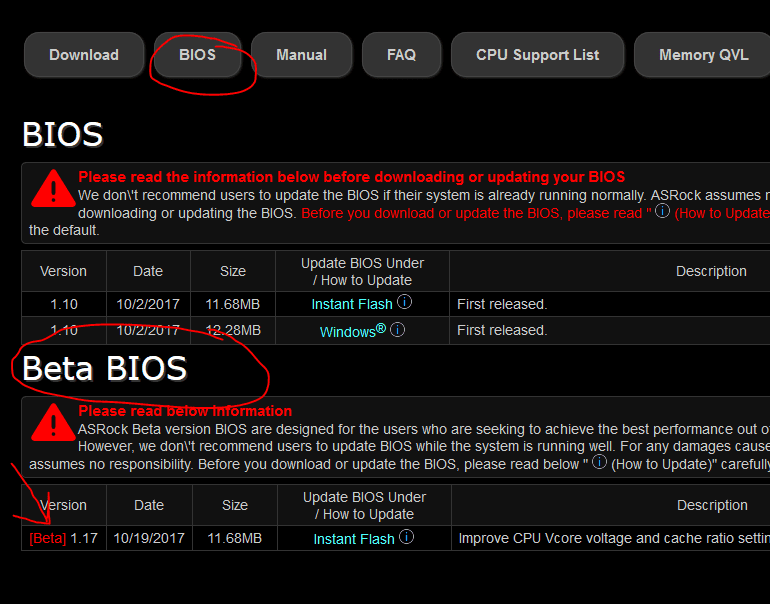Open the Memory QVL tab

click(x=703, y=55)
